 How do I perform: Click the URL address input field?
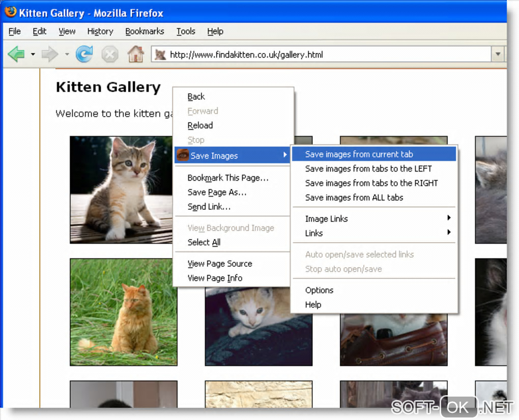(326, 54)
